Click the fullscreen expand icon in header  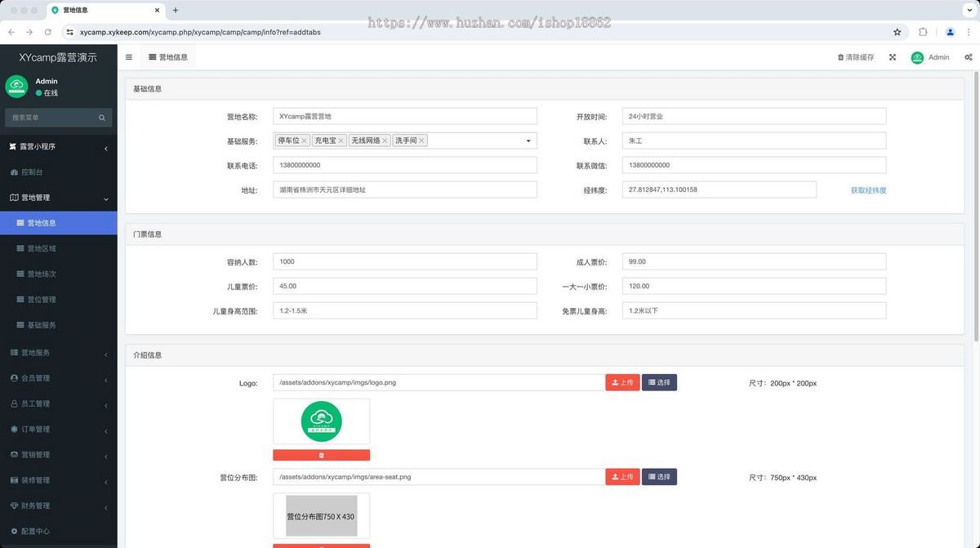[893, 57]
